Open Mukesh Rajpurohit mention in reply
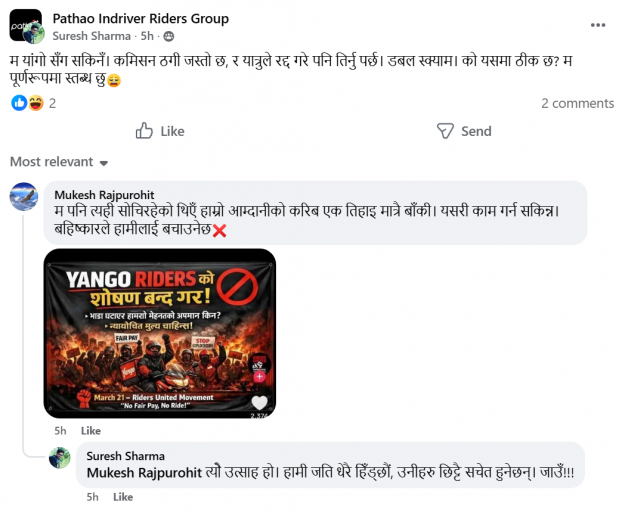This screenshot has height=512, width=625. 144,473
